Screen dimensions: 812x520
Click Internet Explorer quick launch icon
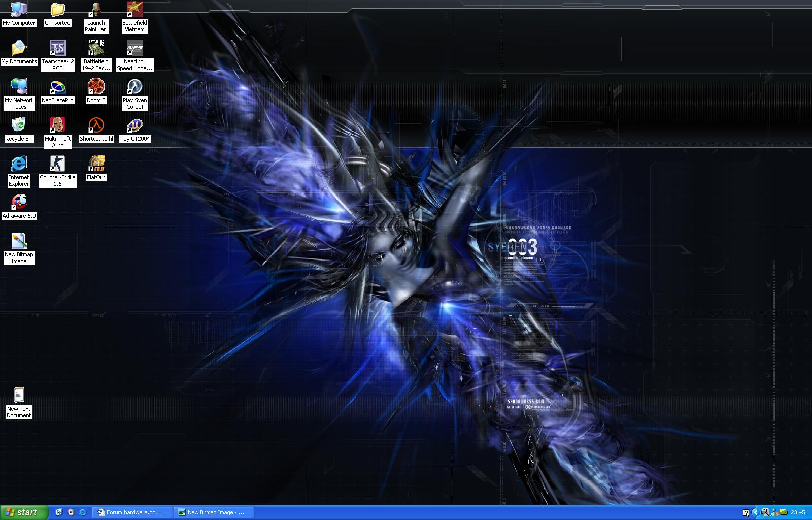point(82,512)
